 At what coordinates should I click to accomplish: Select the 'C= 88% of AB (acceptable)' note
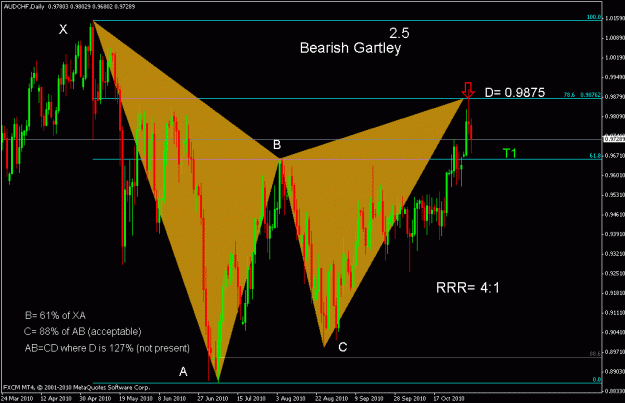pyautogui.click(x=83, y=332)
